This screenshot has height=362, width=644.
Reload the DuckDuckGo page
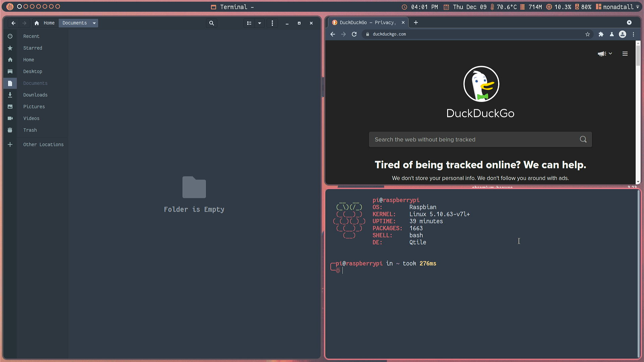[x=354, y=34]
